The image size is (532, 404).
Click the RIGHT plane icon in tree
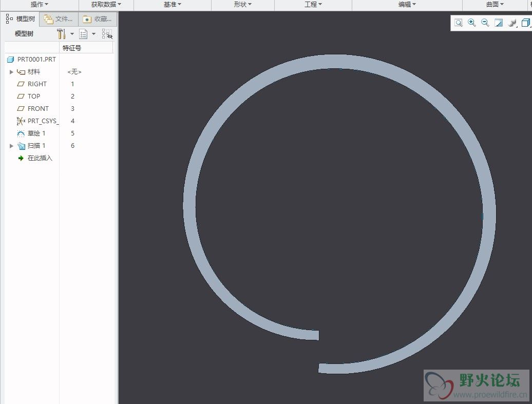coord(21,84)
